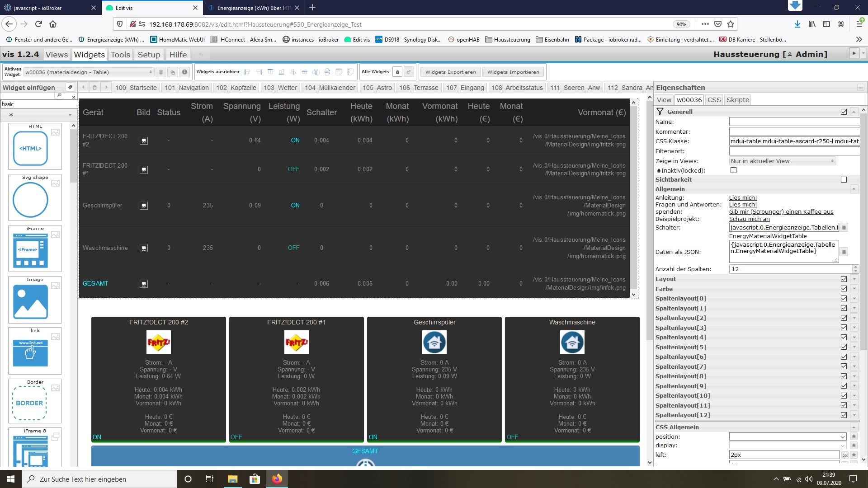Uncheck Spaltenlayout[12] checkbox

pos(844,415)
